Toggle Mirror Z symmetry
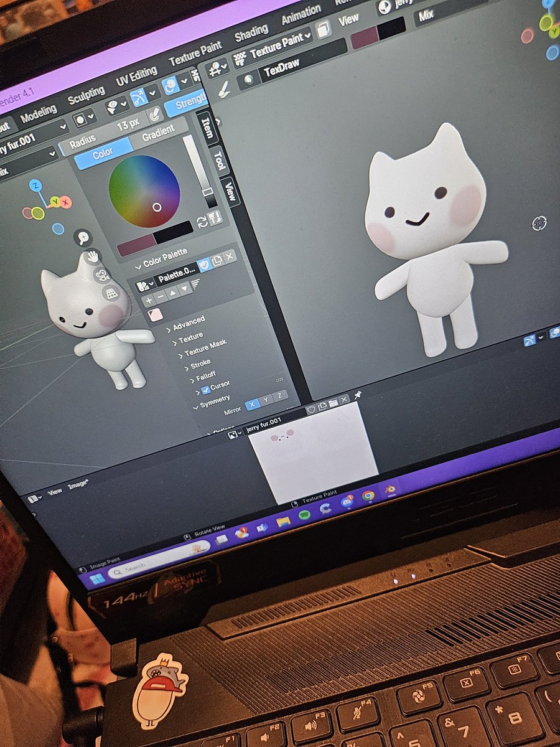Screen dimensions: 560x747 [281, 395]
